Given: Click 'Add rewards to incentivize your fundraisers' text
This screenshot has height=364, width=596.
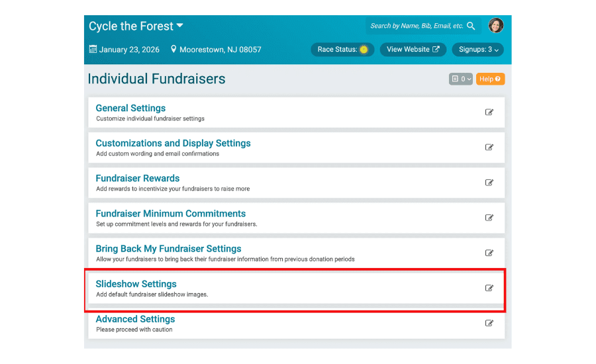Looking at the screenshot, I should (173, 189).
